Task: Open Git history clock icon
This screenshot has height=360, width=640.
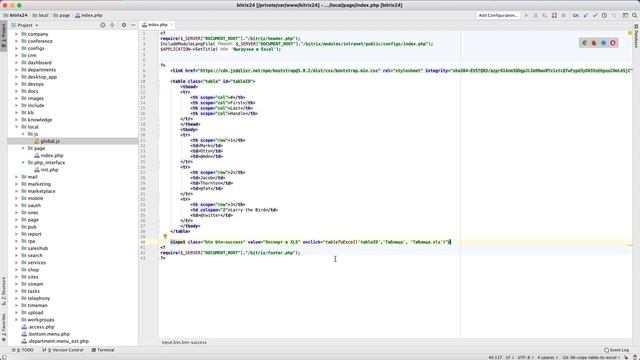Action: (604, 15)
